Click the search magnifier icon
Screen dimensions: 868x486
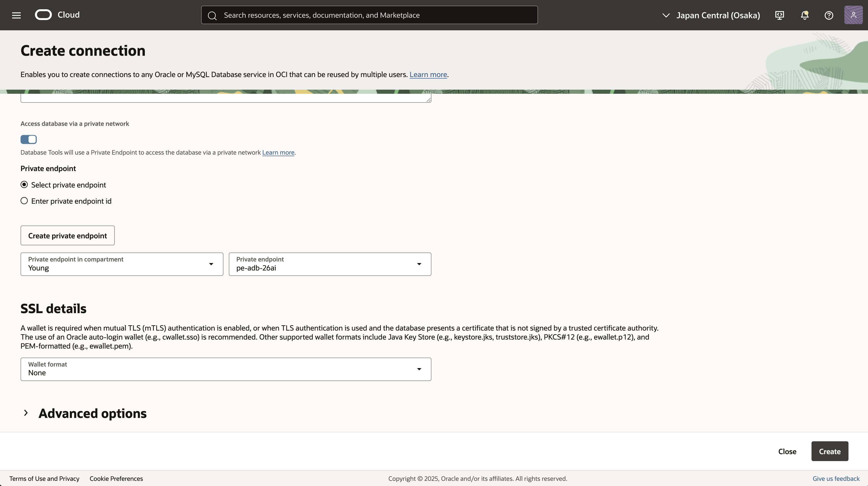pyautogui.click(x=212, y=15)
